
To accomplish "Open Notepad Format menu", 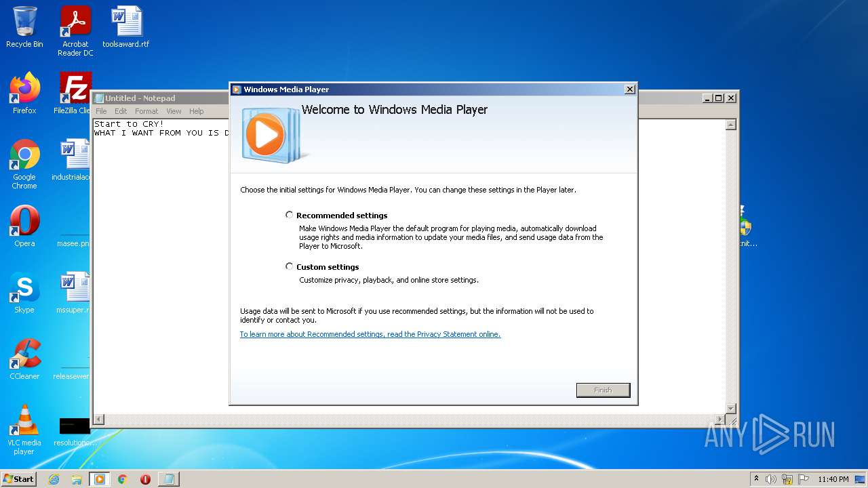I will [x=146, y=111].
